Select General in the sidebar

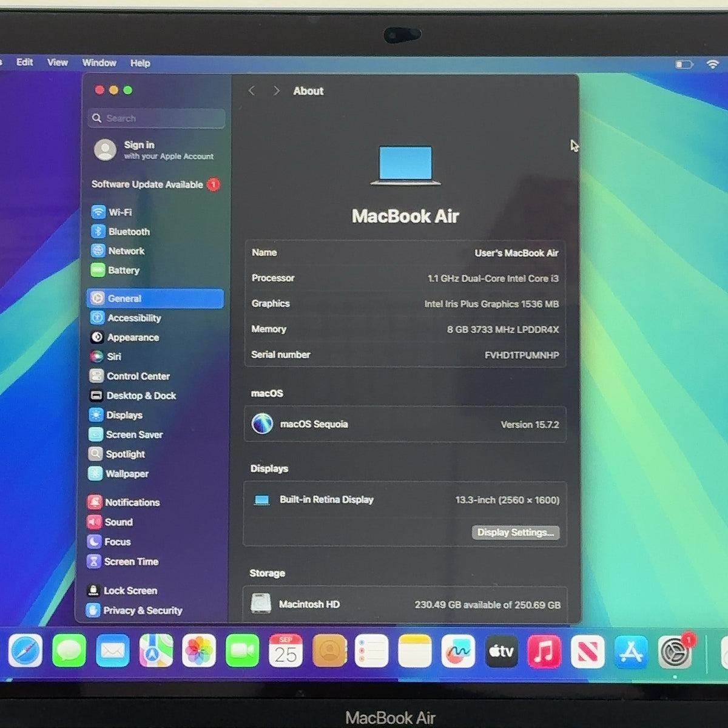pos(155,298)
